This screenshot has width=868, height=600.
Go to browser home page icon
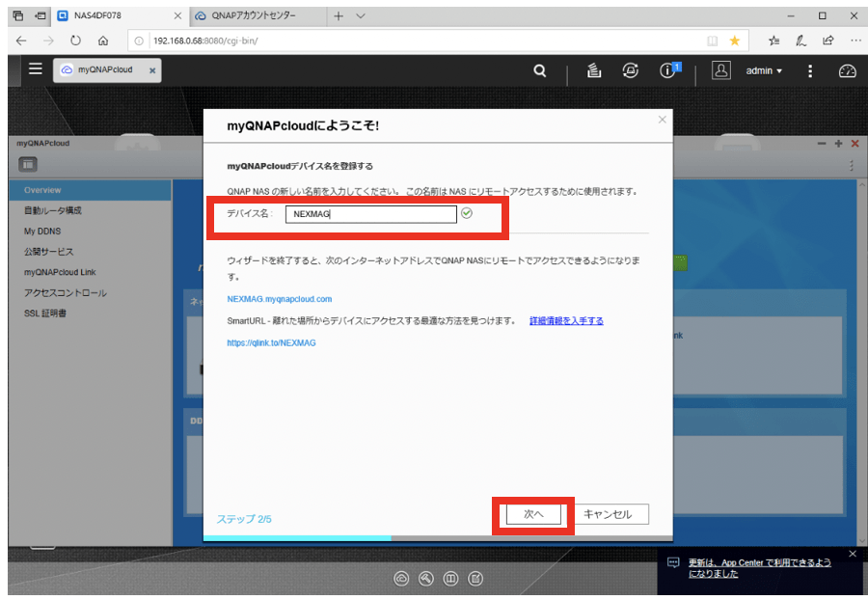click(x=103, y=41)
